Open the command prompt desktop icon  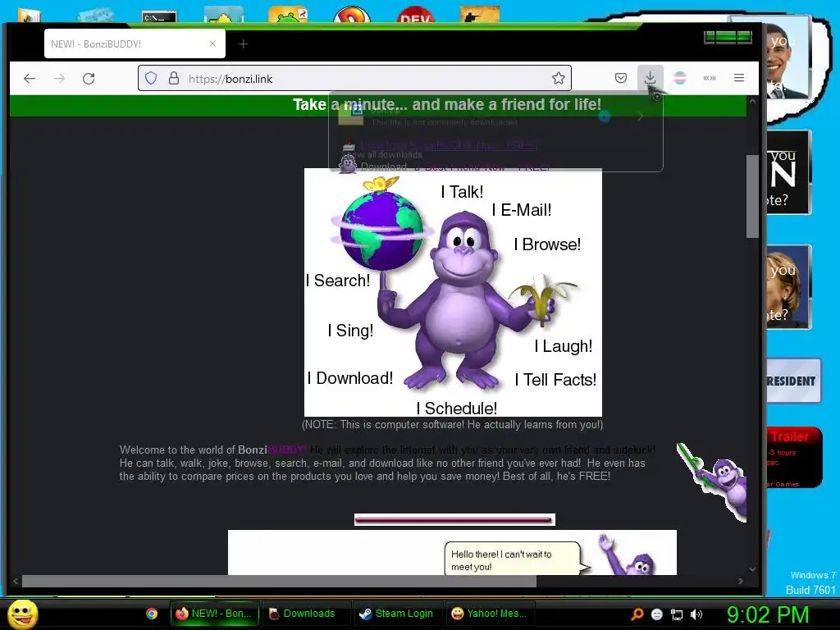159,17
